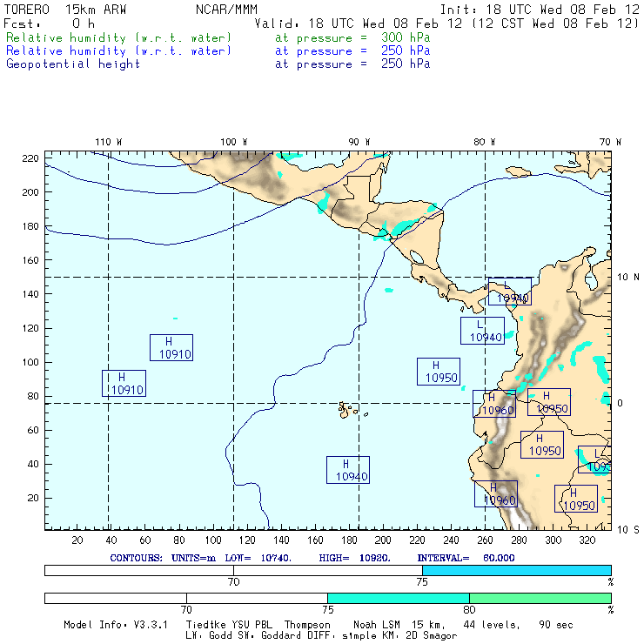This screenshot has height=644, width=644.
Task: Click the 'Tiedtke' scheme name
Action: pyautogui.click(x=206, y=625)
